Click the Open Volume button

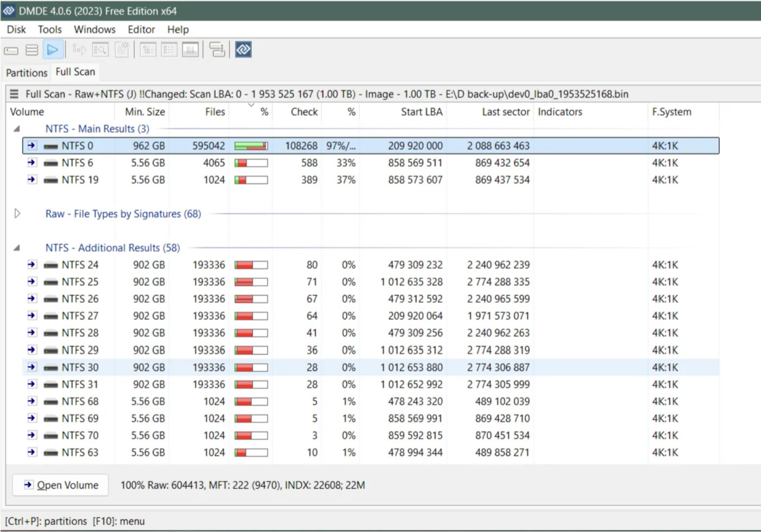click(61, 485)
